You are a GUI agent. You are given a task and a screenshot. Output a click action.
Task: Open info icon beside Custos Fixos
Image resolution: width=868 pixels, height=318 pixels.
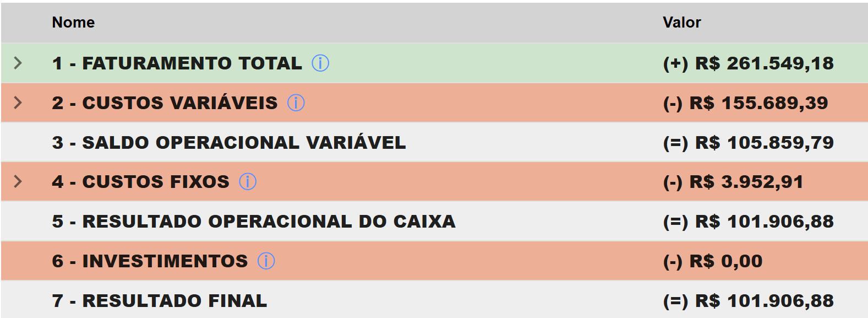(248, 182)
